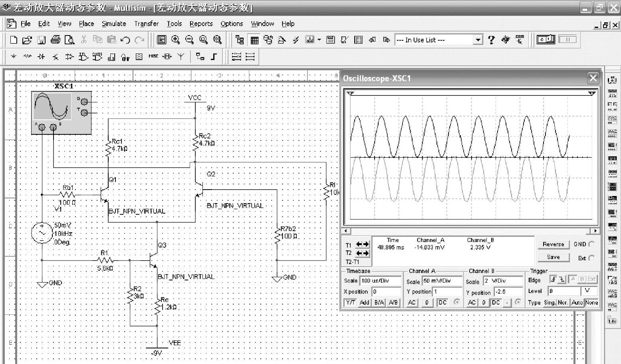Click the Reverse button on oscilloscope
Viewport: 621px width, 364px height.
[x=553, y=244]
